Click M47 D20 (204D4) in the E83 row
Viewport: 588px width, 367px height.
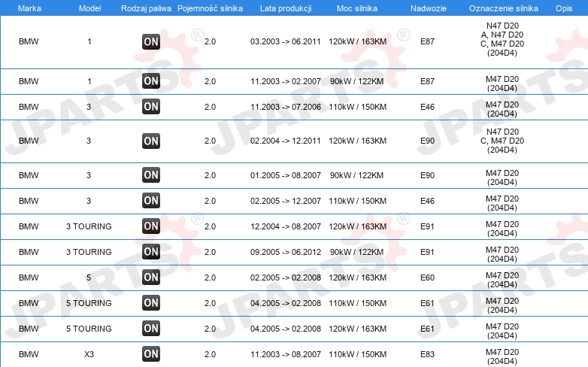tap(502, 356)
